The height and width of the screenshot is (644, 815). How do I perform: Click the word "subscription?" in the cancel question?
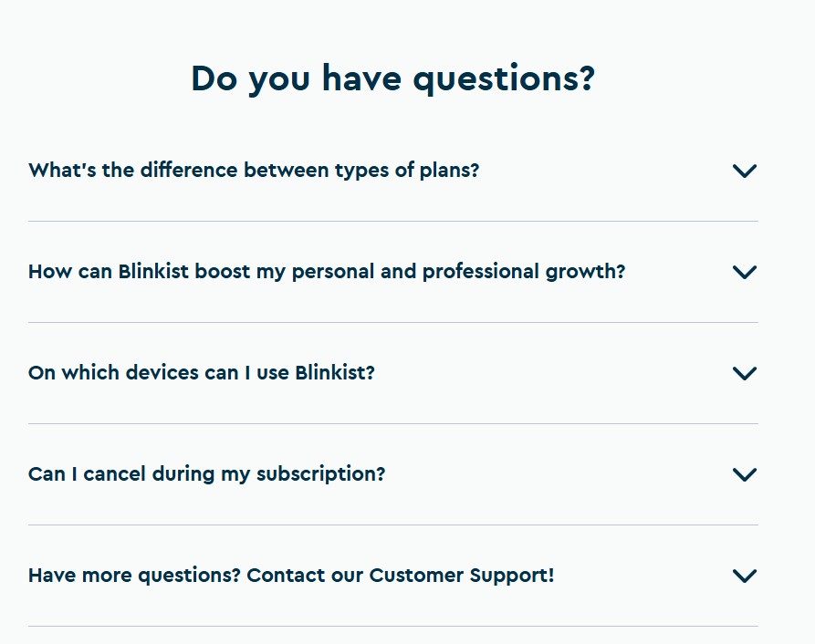pos(320,474)
